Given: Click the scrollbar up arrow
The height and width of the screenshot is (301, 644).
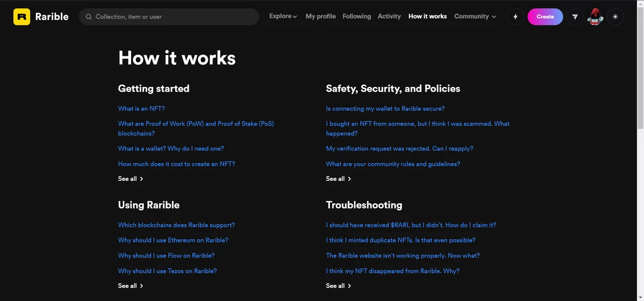Looking at the screenshot, I should point(640,3).
